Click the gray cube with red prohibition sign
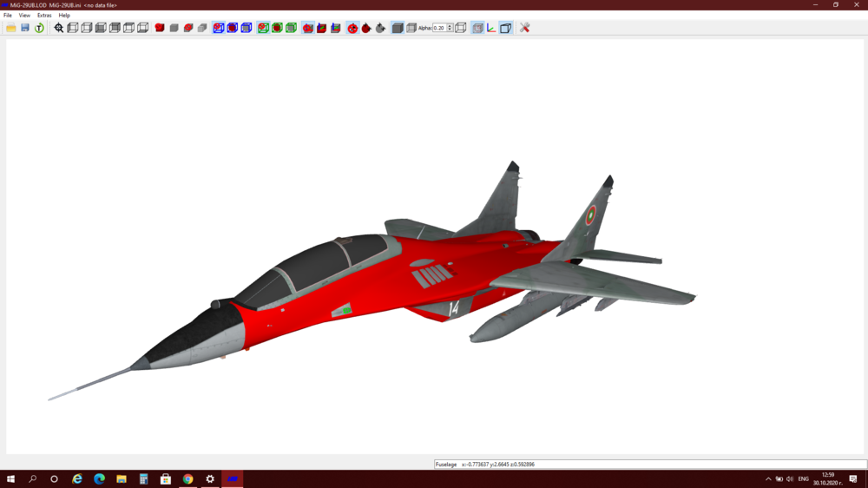868x488 pixels. [x=188, y=28]
